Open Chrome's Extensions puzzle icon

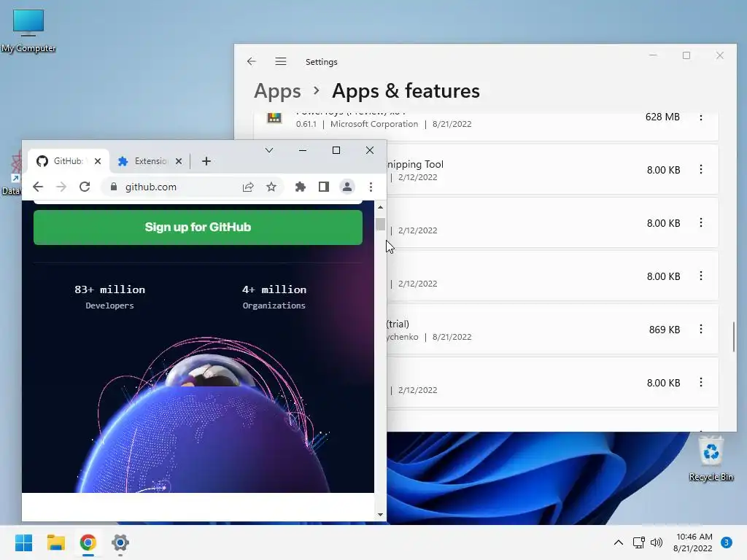point(300,187)
